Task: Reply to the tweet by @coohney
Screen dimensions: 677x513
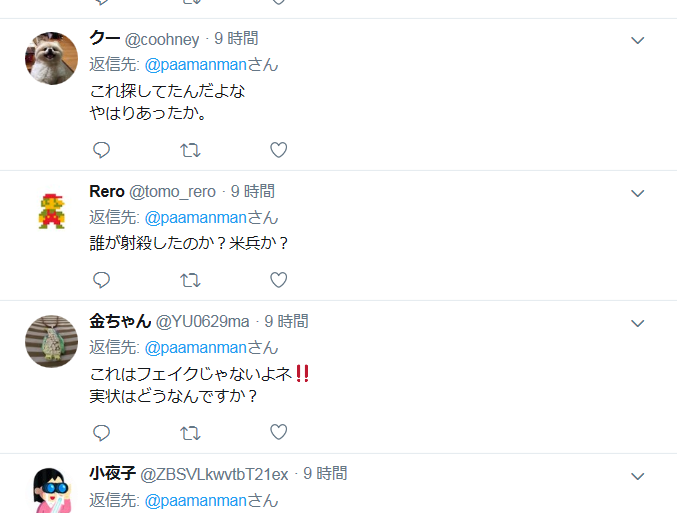Action: pos(101,150)
